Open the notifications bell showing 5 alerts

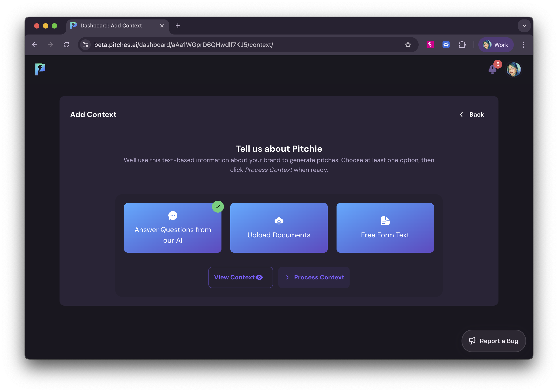[x=493, y=69]
